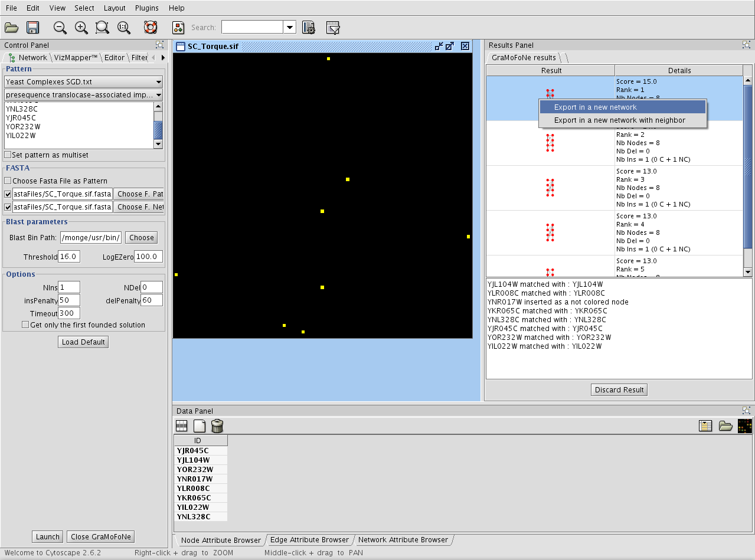This screenshot has height=560, width=755.
Task: Click the results list vertical scrollbar
Action: pyautogui.click(x=748, y=168)
